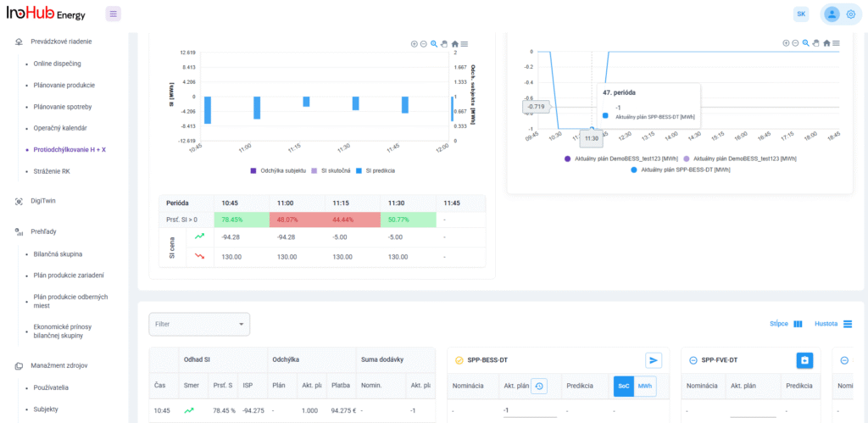Viewport: 868px width, 423px height.
Task: Switch unit toggle to MWh
Action: (645, 386)
